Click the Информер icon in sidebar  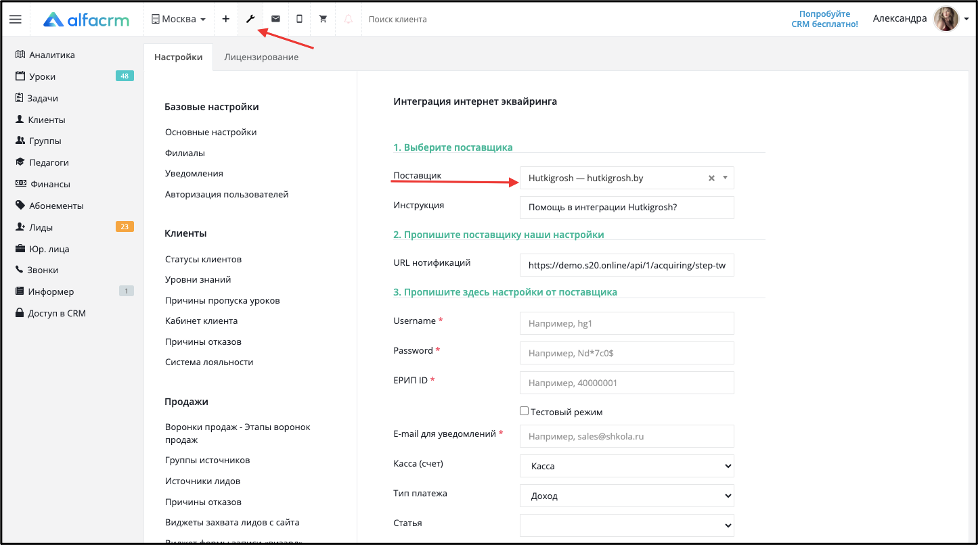coord(20,292)
